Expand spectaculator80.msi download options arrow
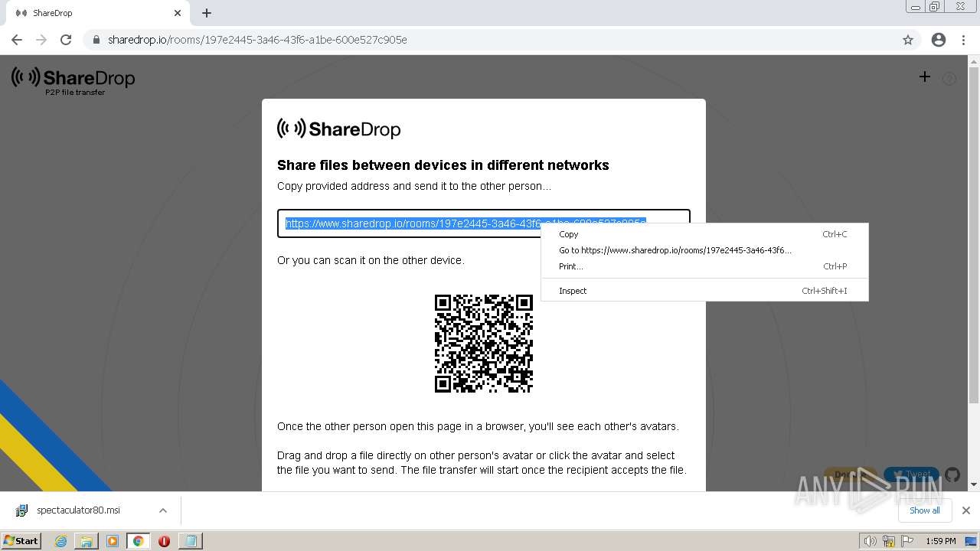 click(163, 510)
